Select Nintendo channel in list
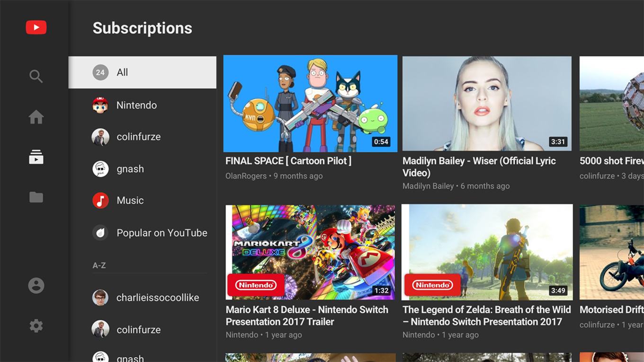The image size is (644, 362). point(143,105)
